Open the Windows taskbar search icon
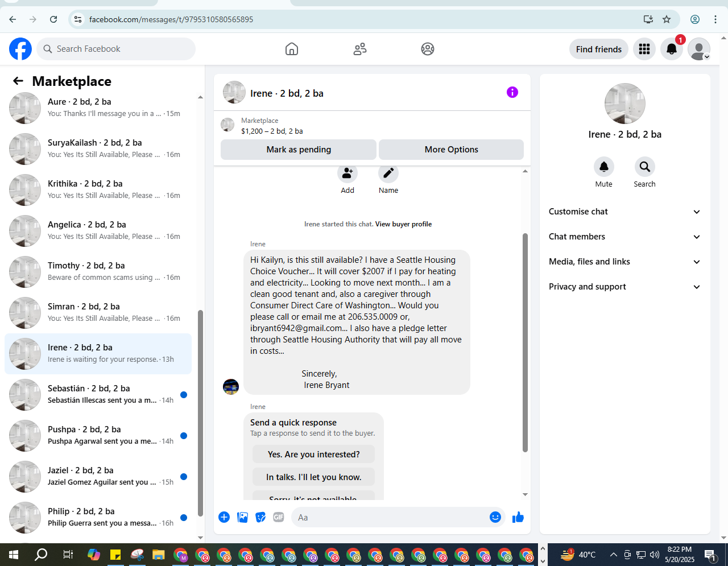The width and height of the screenshot is (728, 566). [41, 555]
